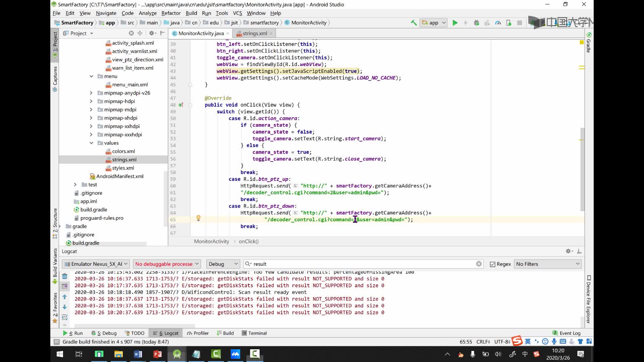Open the TODO tool window
Screen dimensions: 644x362
click(135, 333)
